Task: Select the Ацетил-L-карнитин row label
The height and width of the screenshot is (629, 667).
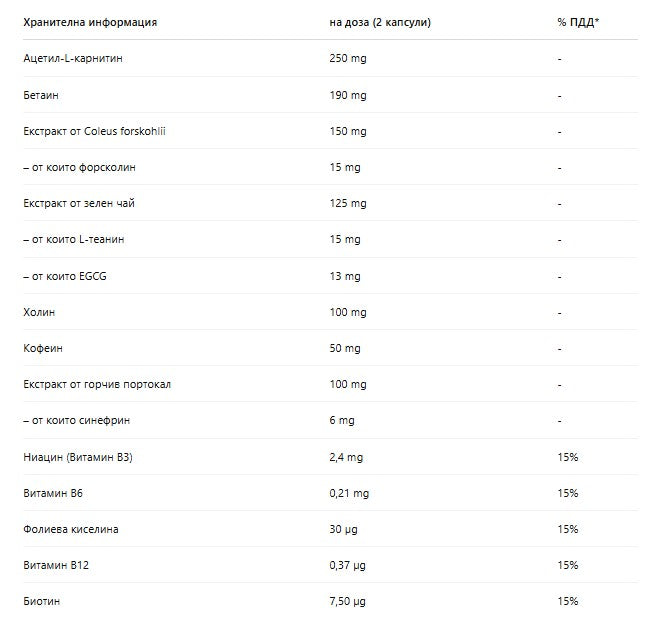Action: point(73,58)
